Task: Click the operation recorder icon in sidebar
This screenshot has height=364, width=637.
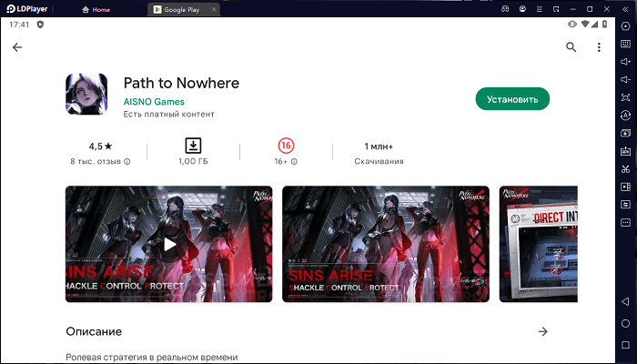Action: pyautogui.click(x=625, y=205)
